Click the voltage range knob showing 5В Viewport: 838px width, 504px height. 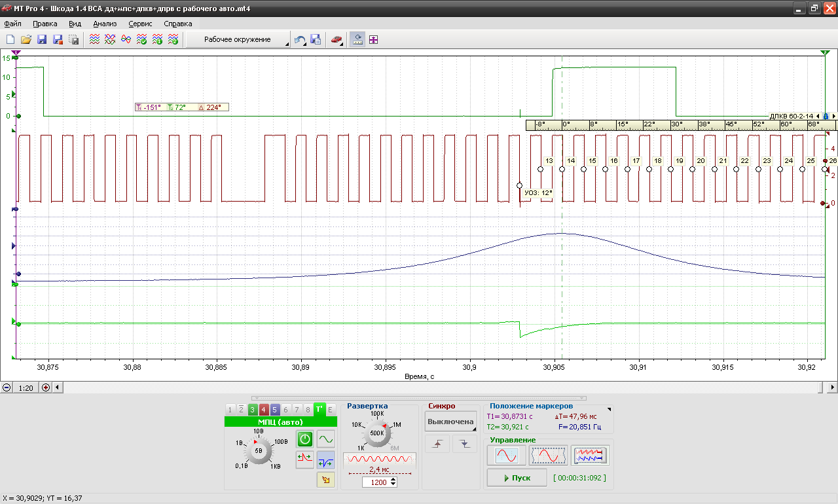(259, 450)
